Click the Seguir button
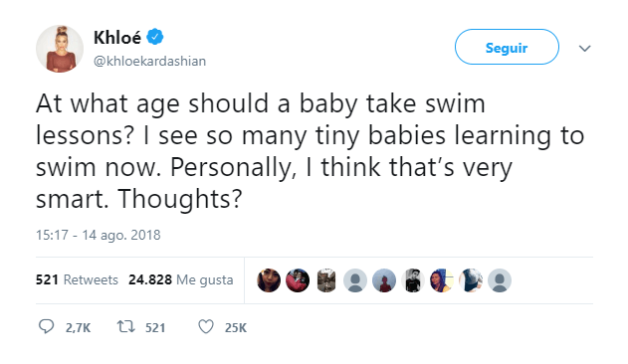 507,47
